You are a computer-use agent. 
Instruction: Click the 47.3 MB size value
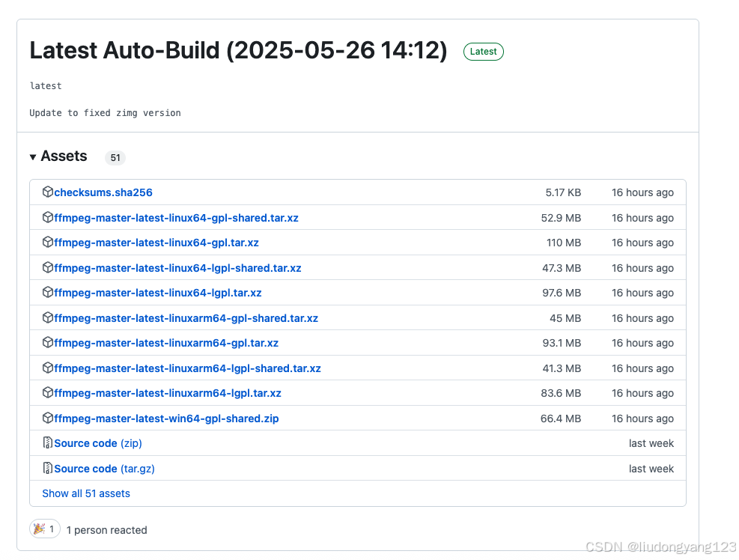click(x=562, y=268)
